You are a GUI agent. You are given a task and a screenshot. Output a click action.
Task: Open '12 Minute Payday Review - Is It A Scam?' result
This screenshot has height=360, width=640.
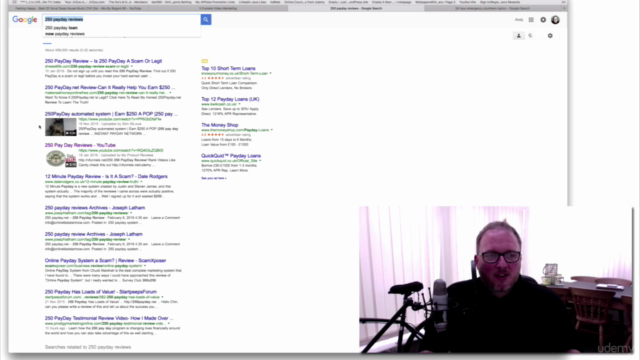[106, 176]
